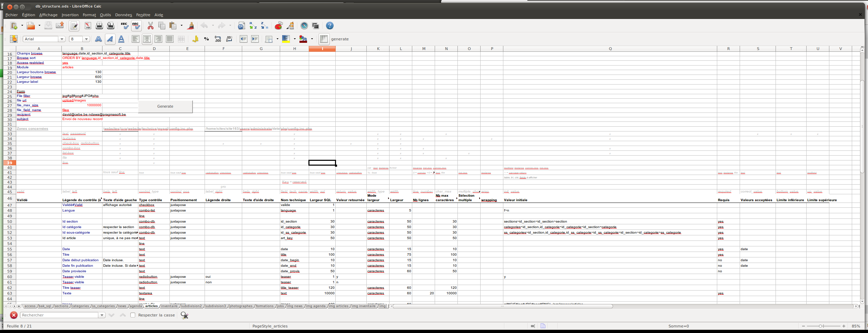This screenshot has height=333, width=868.
Task: Merge and center cells icon
Action: click(181, 39)
